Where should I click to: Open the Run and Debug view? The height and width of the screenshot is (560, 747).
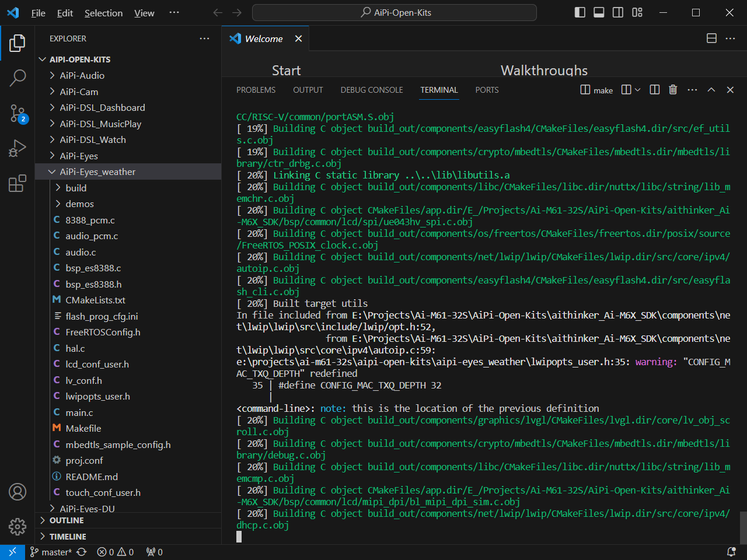(x=18, y=148)
